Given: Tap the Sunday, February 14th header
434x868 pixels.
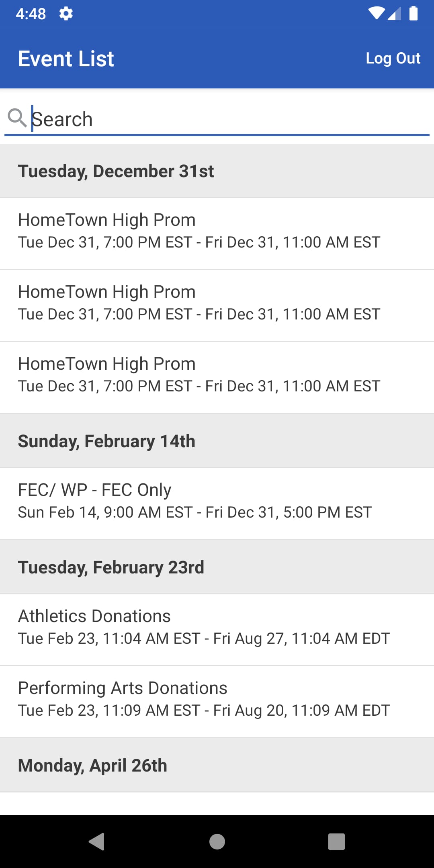Looking at the screenshot, I should coord(217,441).
